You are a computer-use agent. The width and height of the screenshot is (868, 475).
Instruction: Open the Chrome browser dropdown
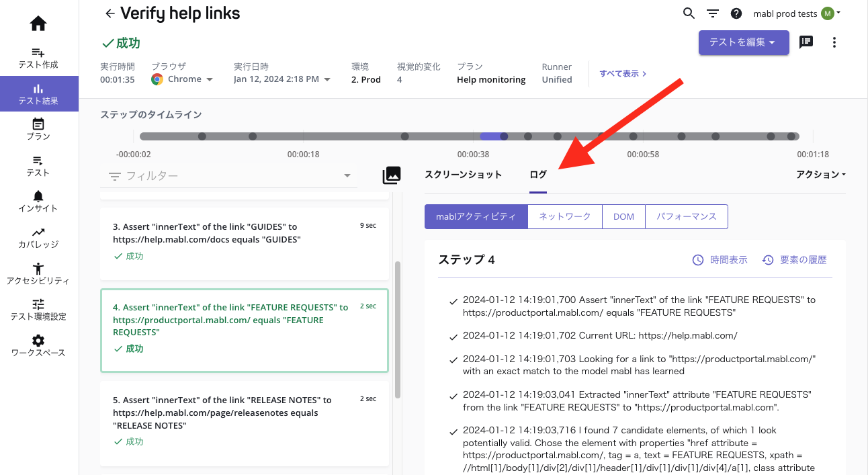[x=182, y=79]
